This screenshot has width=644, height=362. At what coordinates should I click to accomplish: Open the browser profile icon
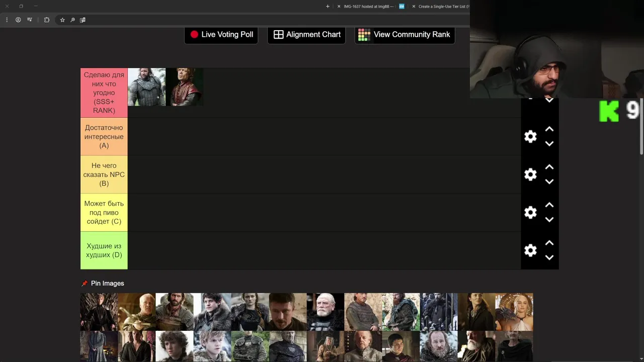[x=18, y=20]
